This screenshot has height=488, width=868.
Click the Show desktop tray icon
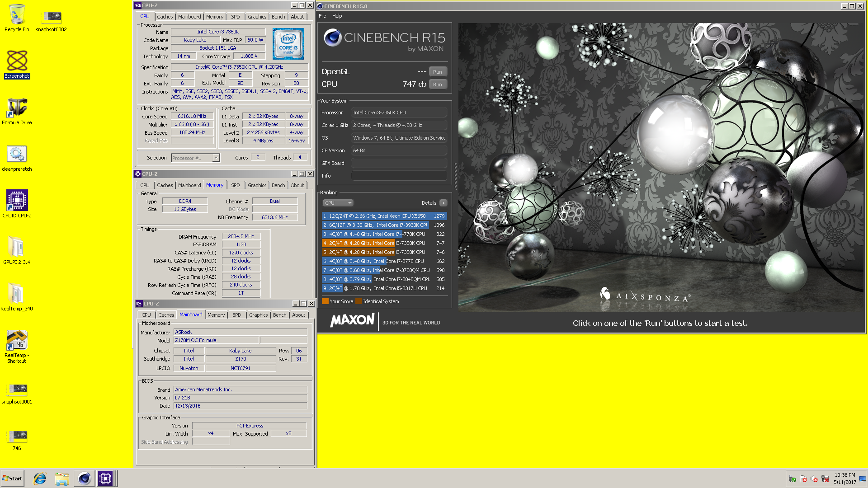[863, 479]
